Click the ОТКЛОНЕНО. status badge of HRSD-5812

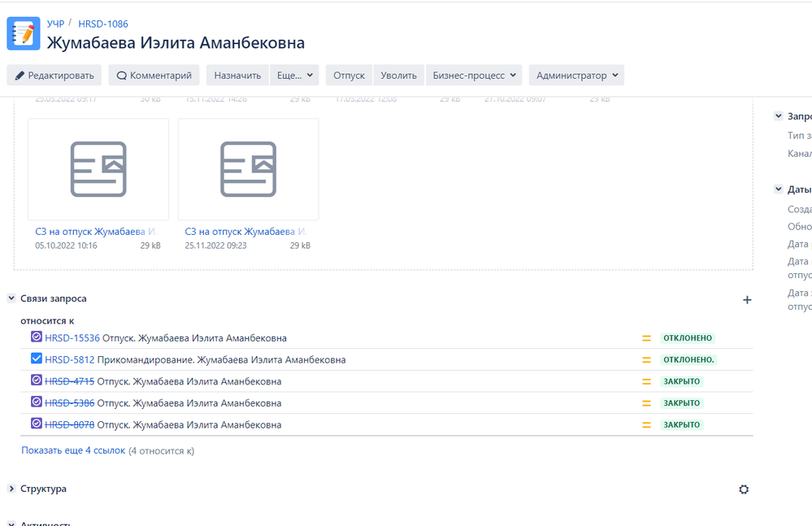(688, 360)
